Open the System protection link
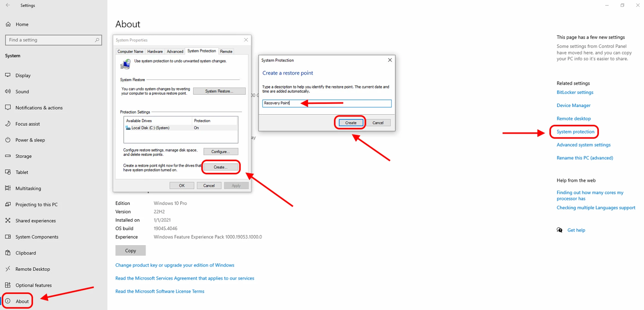 click(575, 132)
